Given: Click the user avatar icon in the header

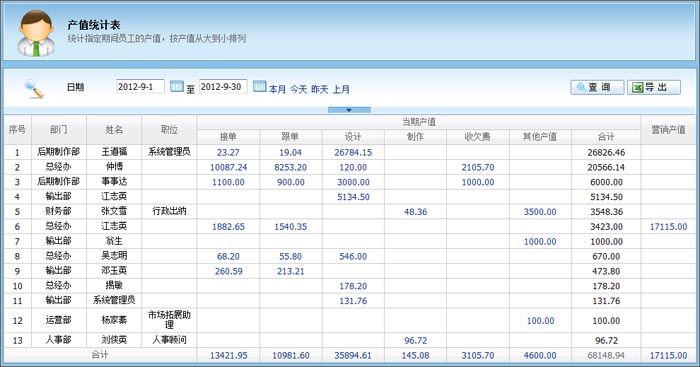Looking at the screenshot, I should click(36, 33).
